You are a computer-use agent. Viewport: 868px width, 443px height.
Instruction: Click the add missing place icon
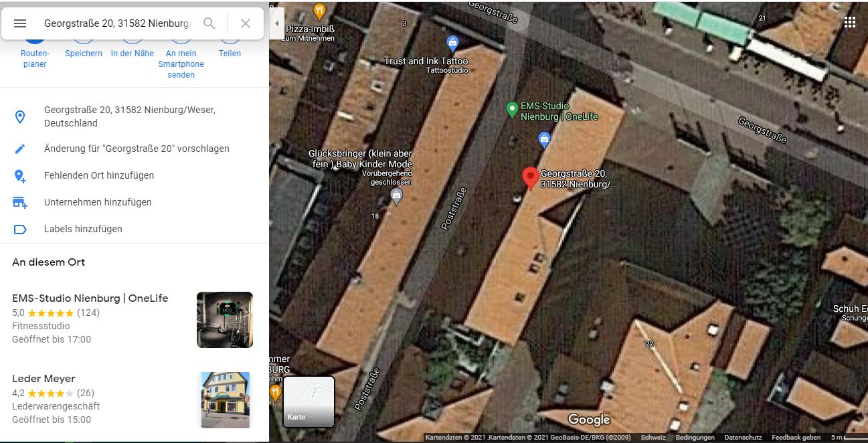(x=20, y=176)
